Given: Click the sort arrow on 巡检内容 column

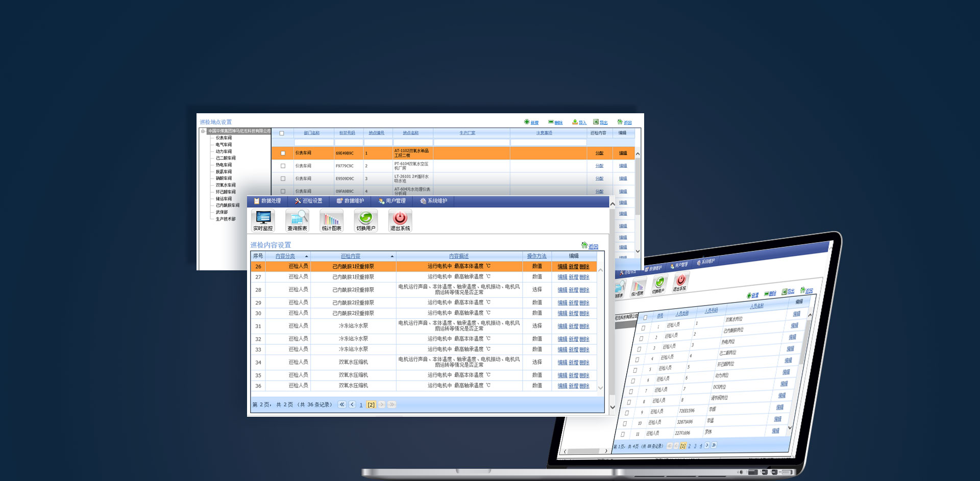Looking at the screenshot, I should point(392,256).
